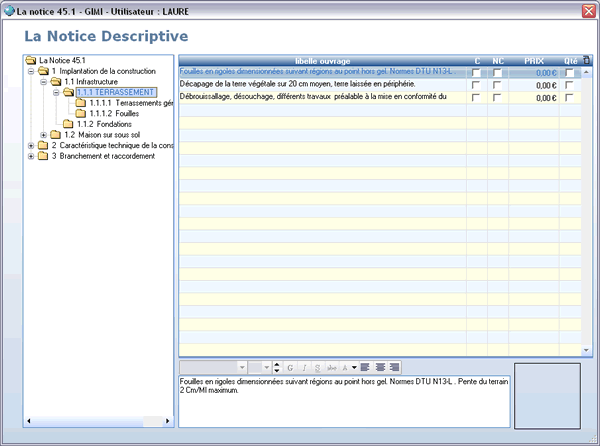Screen dimensions: 600x446
Task: Check Qté box for Fouilles en rigoles row
Action: [569, 73]
